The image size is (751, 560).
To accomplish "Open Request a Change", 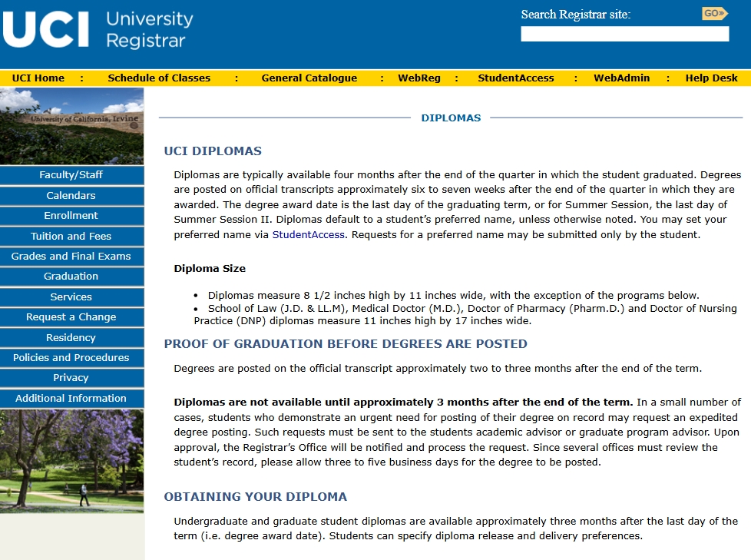I will tap(71, 317).
